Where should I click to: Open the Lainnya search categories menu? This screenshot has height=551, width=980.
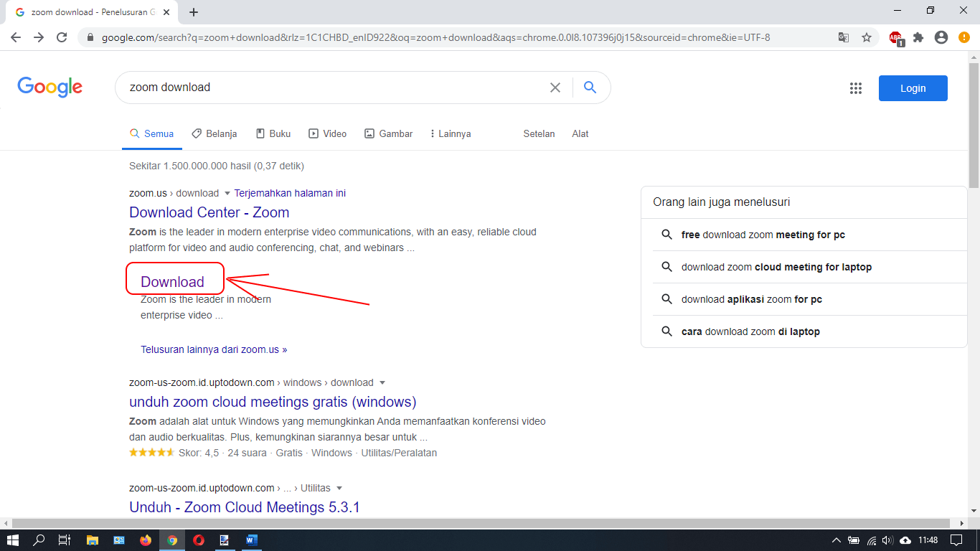[451, 133]
